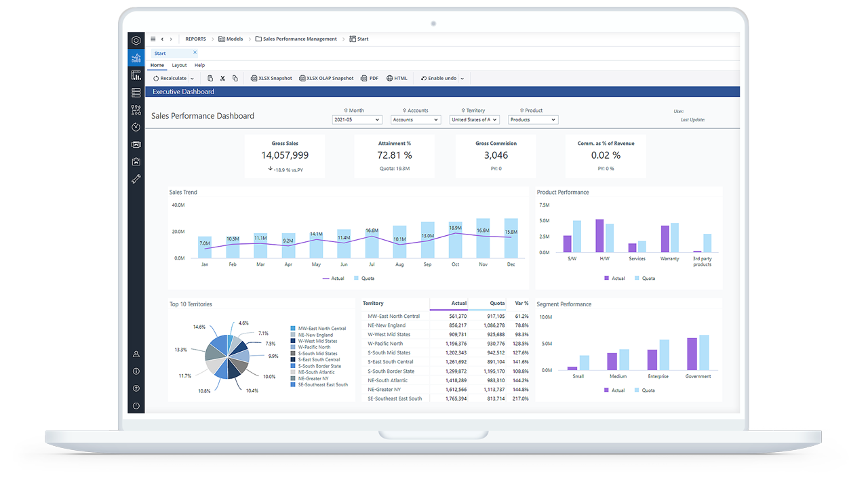Switch to the Layout ribbon tab

(x=179, y=65)
